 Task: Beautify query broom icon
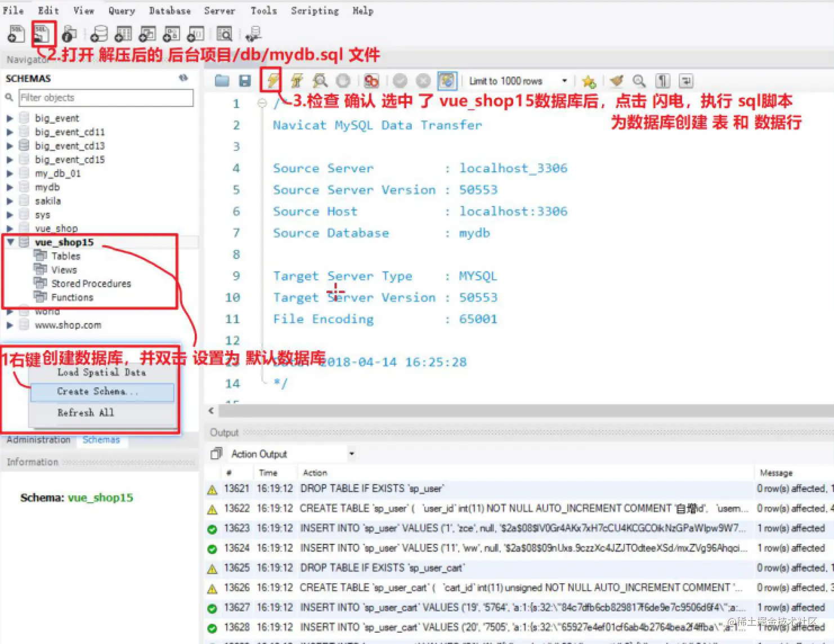point(617,81)
